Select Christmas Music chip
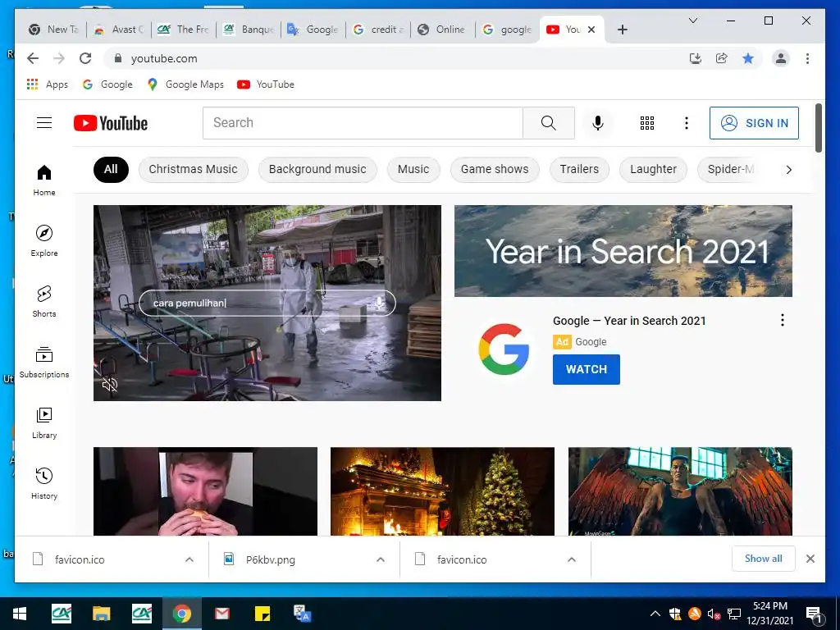 point(193,169)
